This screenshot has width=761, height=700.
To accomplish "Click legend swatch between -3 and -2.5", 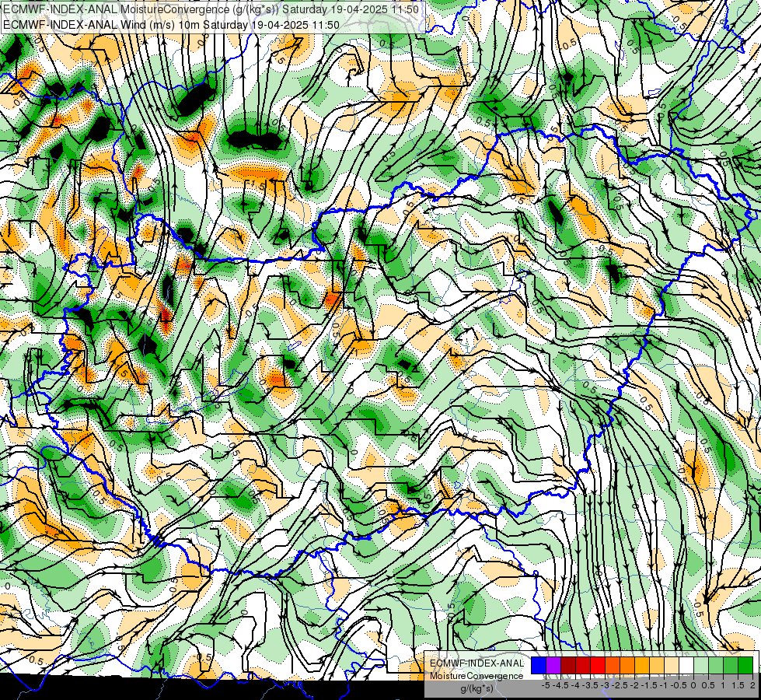I will [613, 666].
